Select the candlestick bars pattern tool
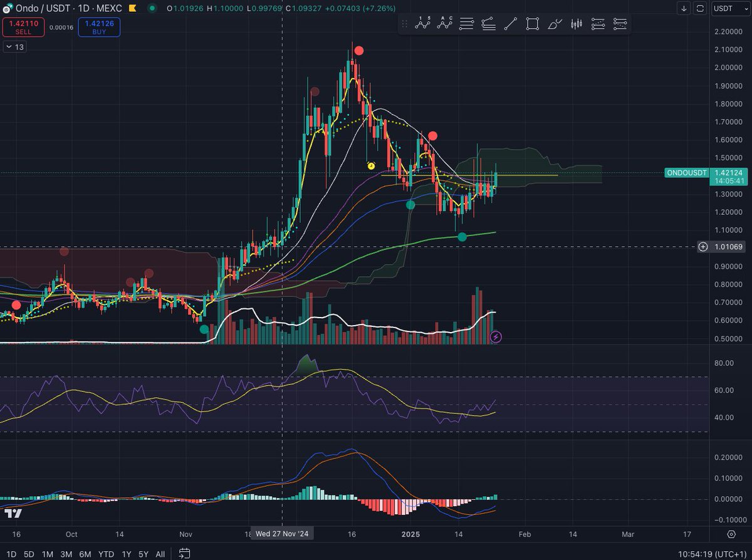Viewport: 752px width, 560px height. click(577, 24)
